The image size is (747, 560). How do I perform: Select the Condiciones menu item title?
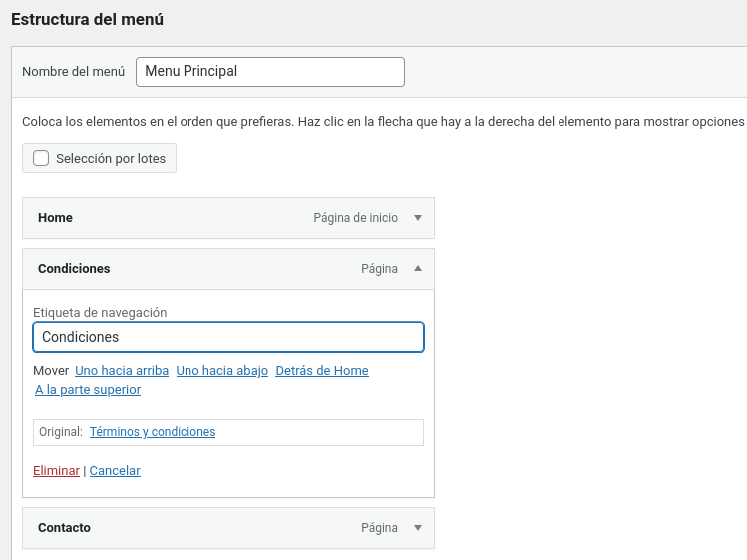point(74,269)
